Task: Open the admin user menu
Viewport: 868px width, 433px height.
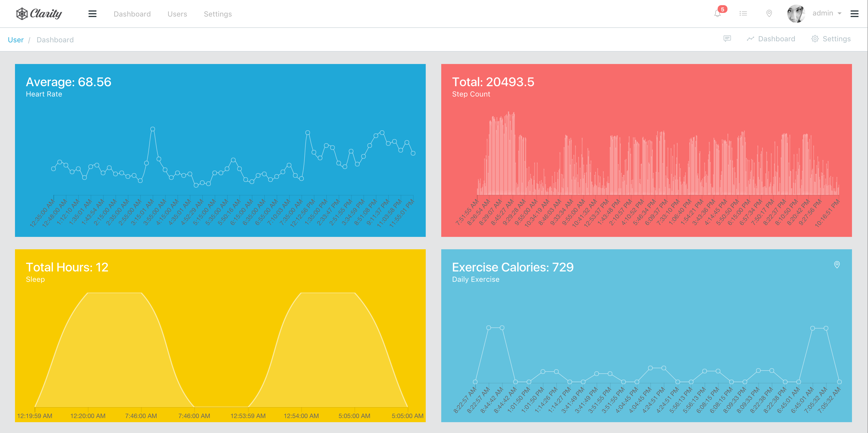Action: click(x=823, y=13)
